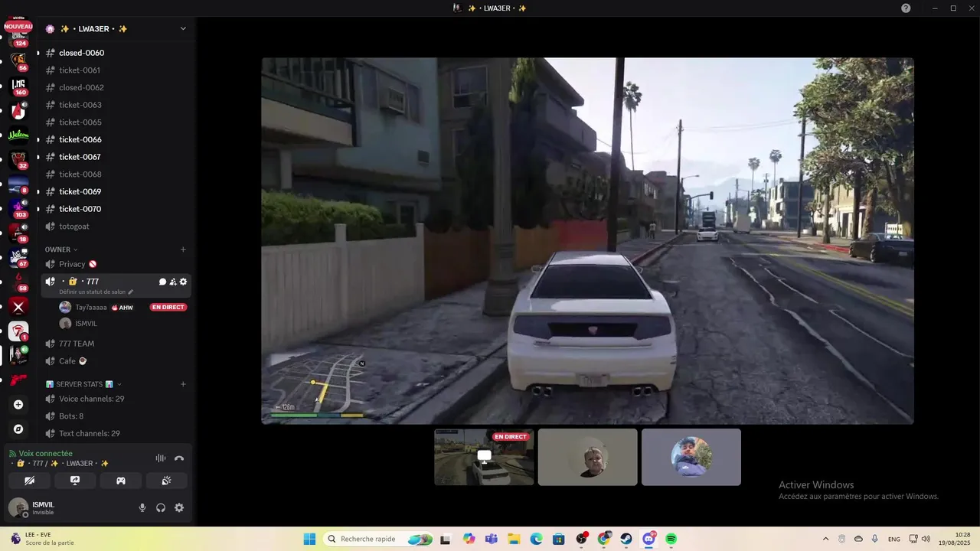The width and height of the screenshot is (980, 551).
Task: Collapse the OWNER category
Action: coord(61,249)
